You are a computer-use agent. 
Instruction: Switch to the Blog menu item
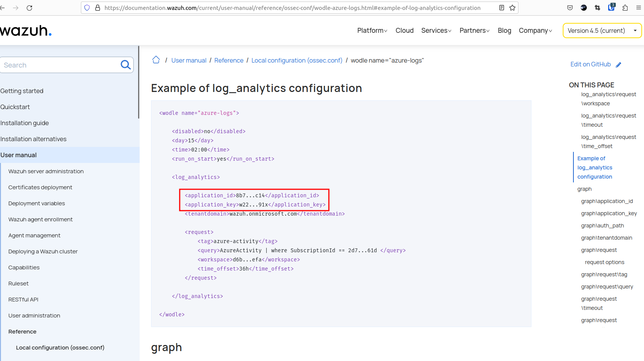tap(504, 31)
